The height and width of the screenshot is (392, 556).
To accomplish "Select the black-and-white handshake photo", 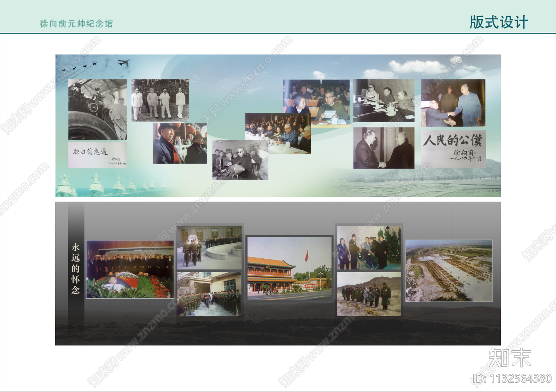I will pos(384,148).
